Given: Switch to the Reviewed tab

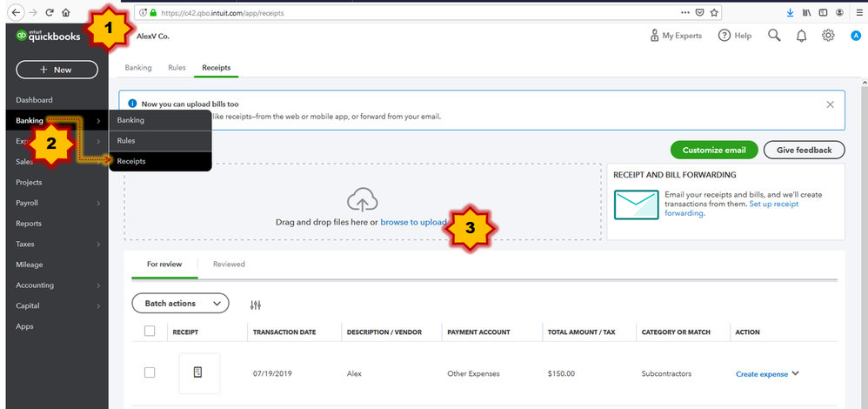Looking at the screenshot, I should pyautogui.click(x=229, y=265).
